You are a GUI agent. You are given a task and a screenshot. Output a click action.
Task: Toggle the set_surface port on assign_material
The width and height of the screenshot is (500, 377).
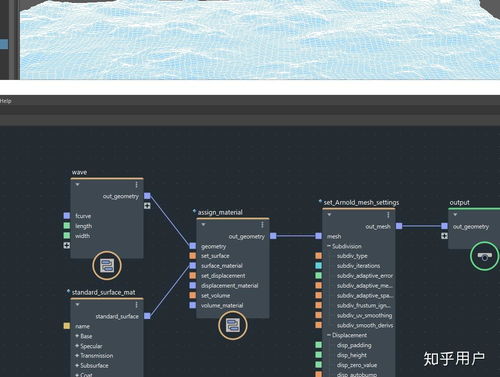[x=193, y=256]
